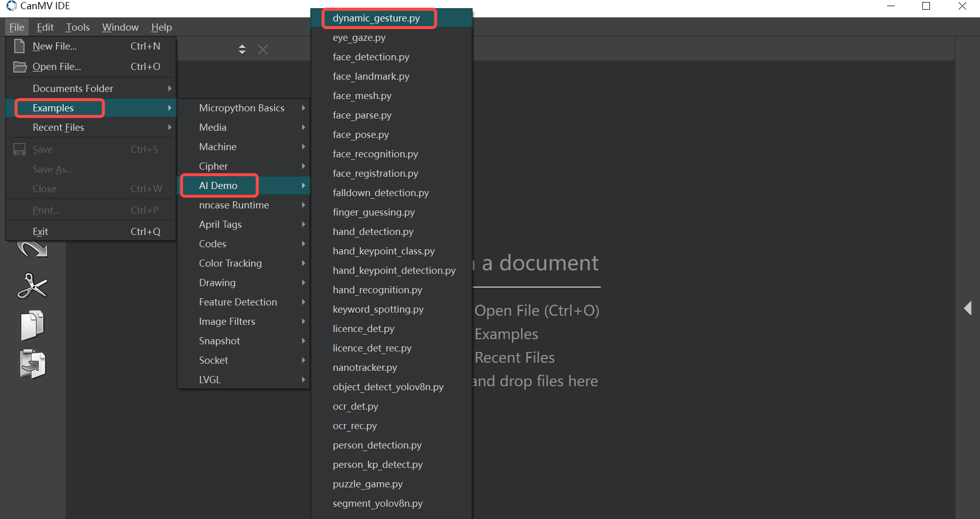Click the Copy icon in left toolbar
The image size is (980, 519).
point(32,325)
